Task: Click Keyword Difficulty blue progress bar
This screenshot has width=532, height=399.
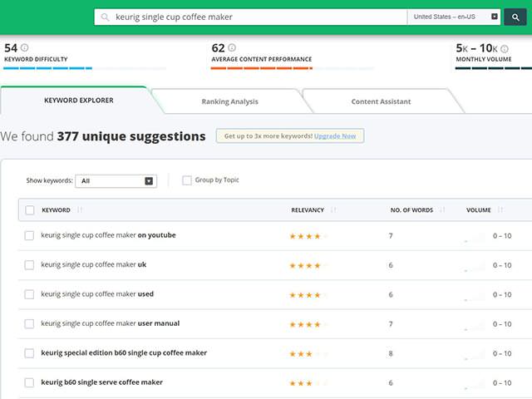Action: click(47, 68)
